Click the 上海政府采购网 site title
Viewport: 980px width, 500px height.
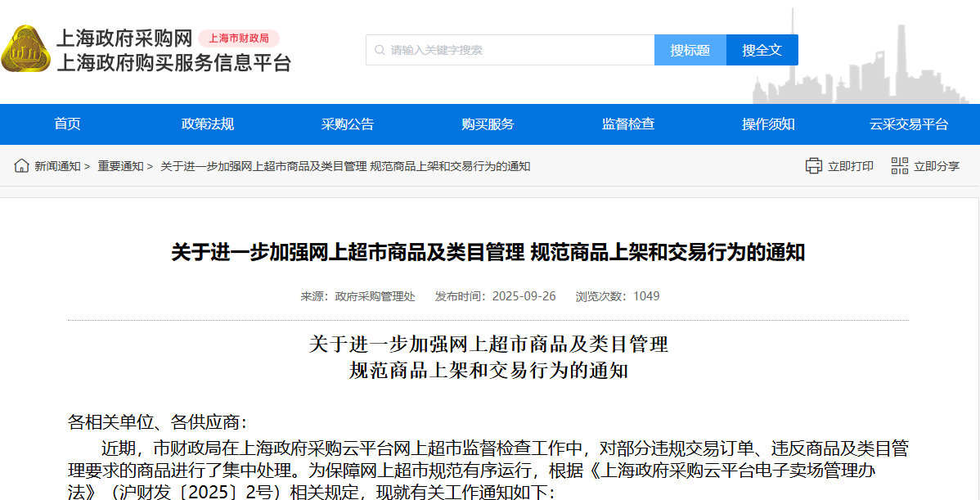click(124, 38)
